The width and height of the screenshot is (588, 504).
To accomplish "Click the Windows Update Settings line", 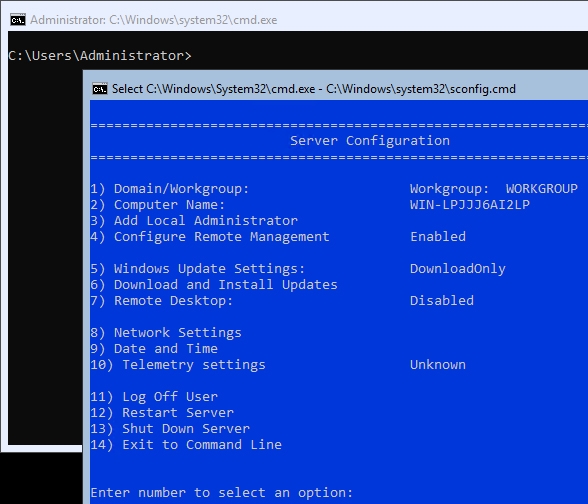I will (x=298, y=268).
